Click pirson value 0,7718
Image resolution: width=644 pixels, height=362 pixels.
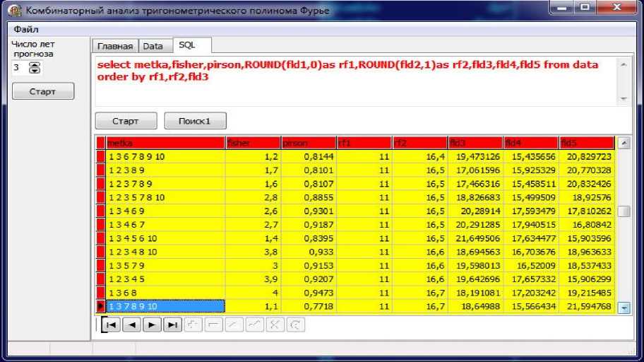[x=309, y=306]
